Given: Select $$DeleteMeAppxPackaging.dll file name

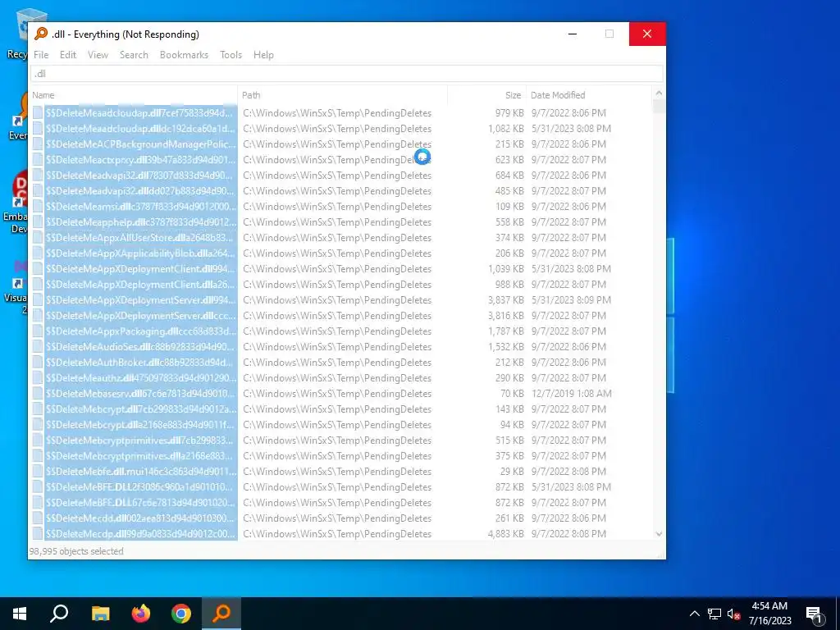Looking at the screenshot, I should click(x=140, y=331).
